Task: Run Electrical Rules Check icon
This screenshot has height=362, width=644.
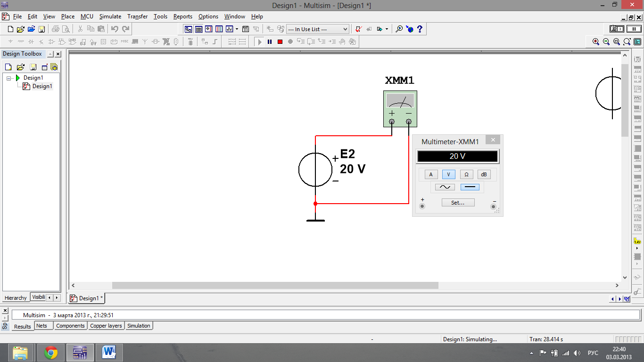Action: 358,29
